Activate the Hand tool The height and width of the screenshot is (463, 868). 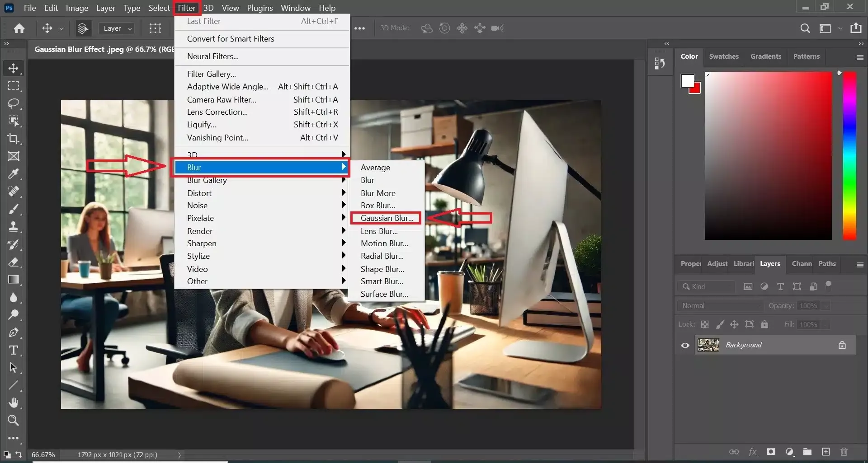[14, 402]
